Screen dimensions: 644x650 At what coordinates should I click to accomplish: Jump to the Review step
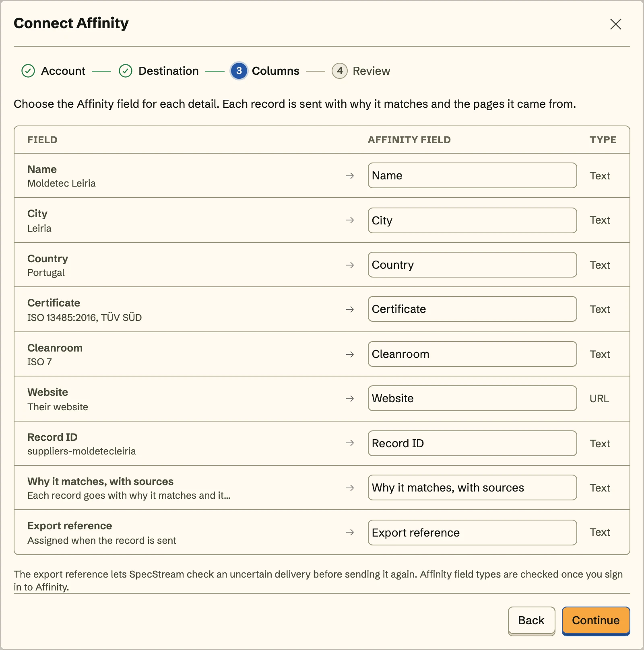click(x=372, y=71)
